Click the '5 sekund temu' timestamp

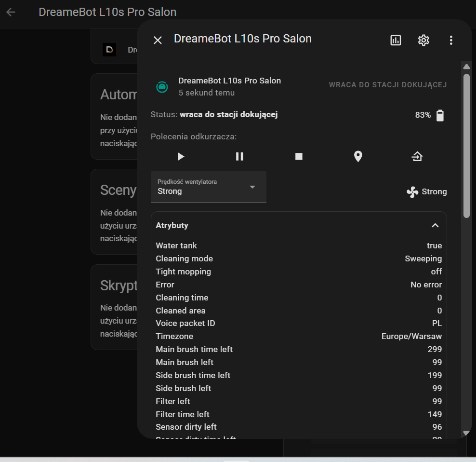coord(206,93)
